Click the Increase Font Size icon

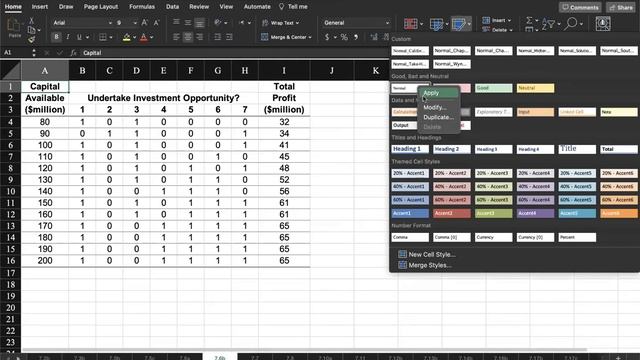[x=144, y=23]
